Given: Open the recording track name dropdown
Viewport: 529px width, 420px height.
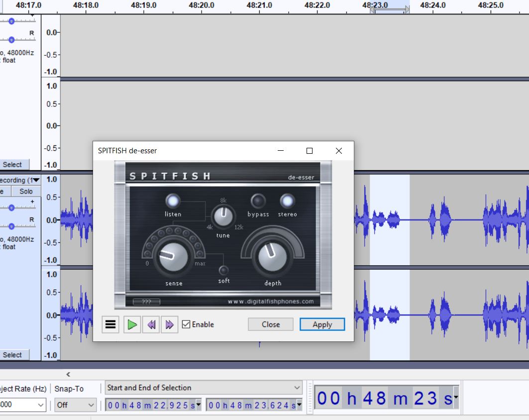Looking at the screenshot, I should [19, 180].
